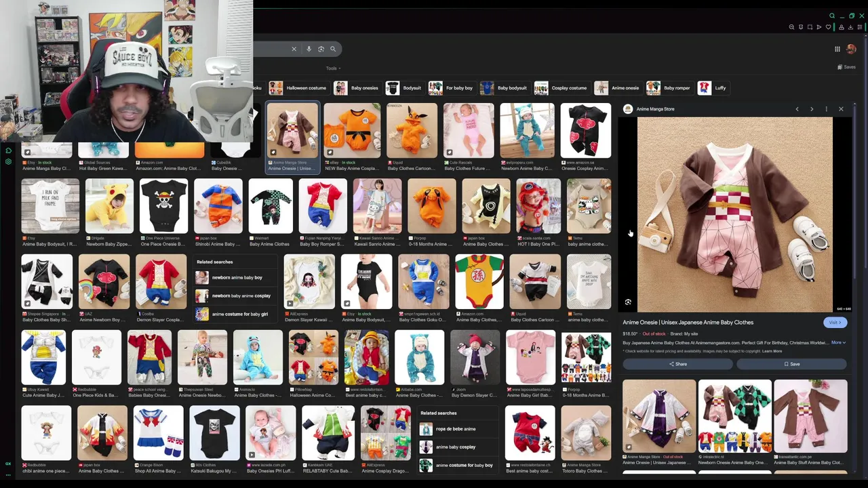The image size is (868, 488).
Task: Click the Save button in preview panel
Action: click(792, 364)
